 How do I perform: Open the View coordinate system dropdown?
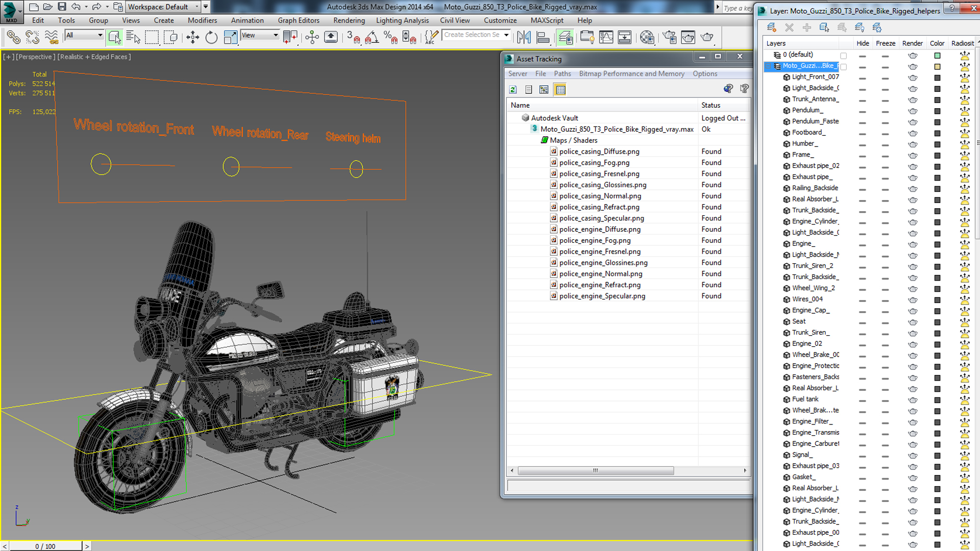point(260,35)
